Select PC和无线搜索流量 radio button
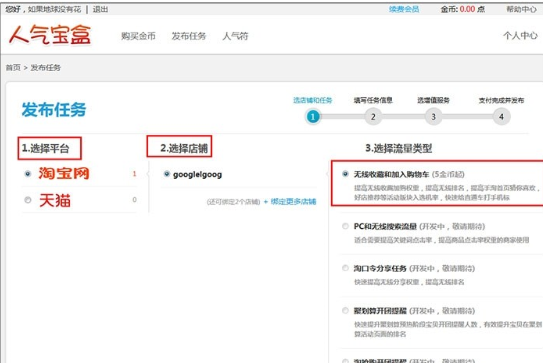This screenshot has width=543, height=363. pos(345,226)
